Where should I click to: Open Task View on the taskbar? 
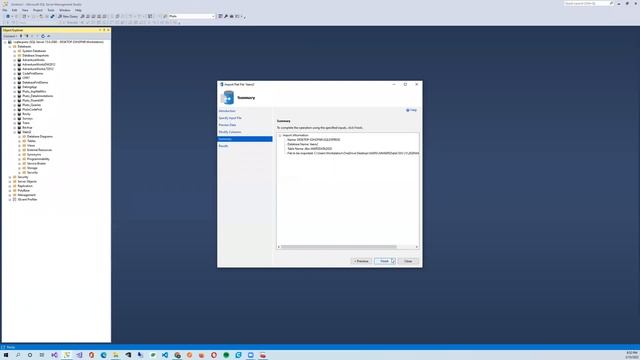point(42,355)
